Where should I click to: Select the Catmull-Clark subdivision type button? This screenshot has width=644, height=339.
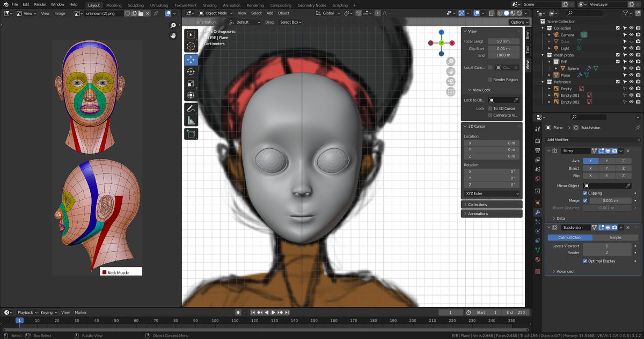pos(570,237)
